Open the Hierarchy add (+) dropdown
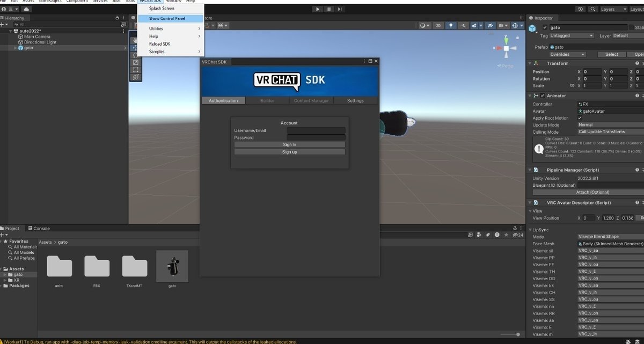 point(5,25)
